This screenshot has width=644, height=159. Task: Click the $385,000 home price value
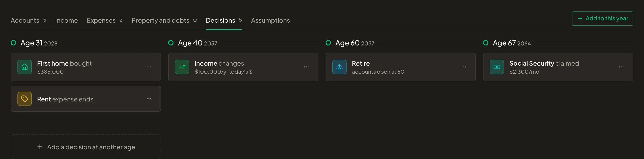(50, 72)
